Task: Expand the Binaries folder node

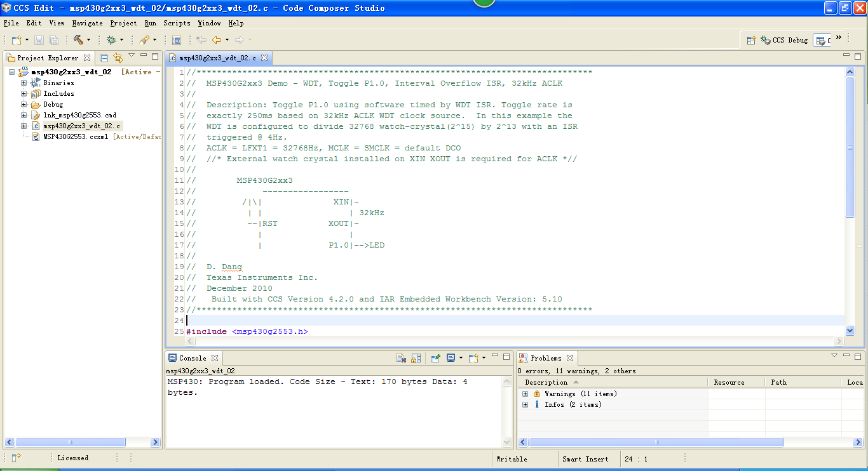Action: click(24, 83)
